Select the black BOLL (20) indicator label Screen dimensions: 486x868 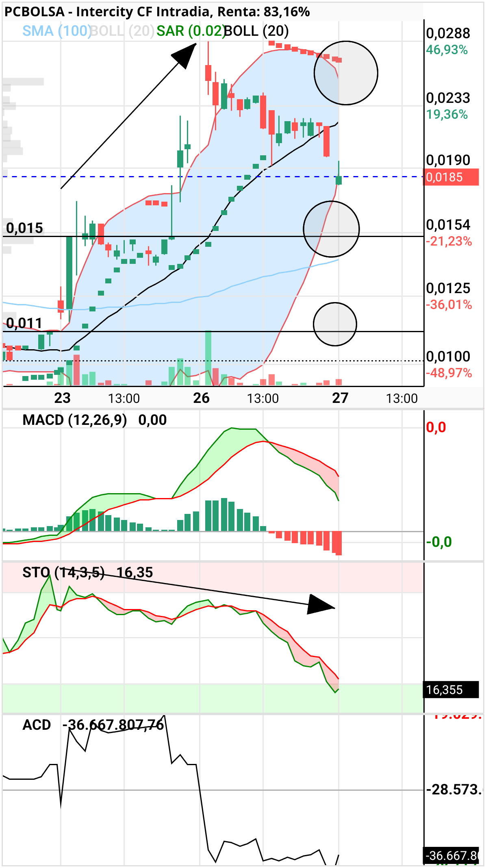point(256,31)
